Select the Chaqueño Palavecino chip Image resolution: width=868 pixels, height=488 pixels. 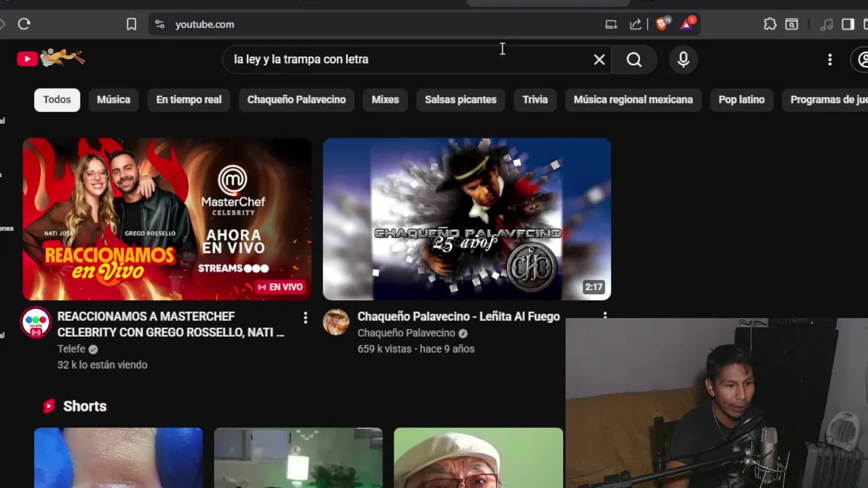pyautogui.click(x=296, y=100)
